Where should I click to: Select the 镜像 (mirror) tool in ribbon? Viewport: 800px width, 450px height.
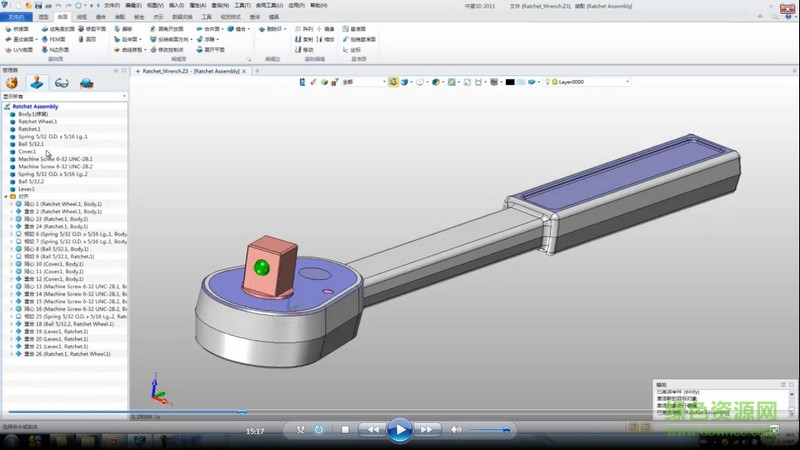coord(329,29)
